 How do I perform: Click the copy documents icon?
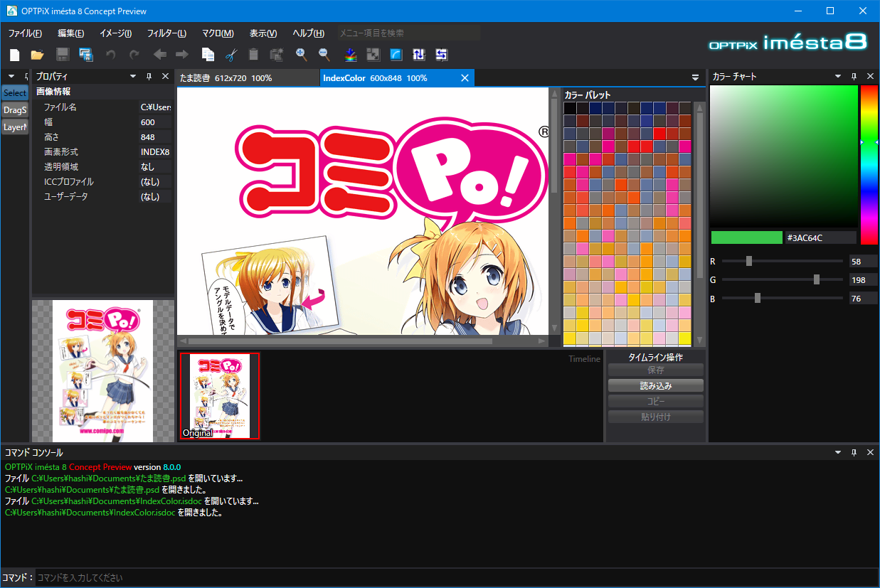point(208,55)
